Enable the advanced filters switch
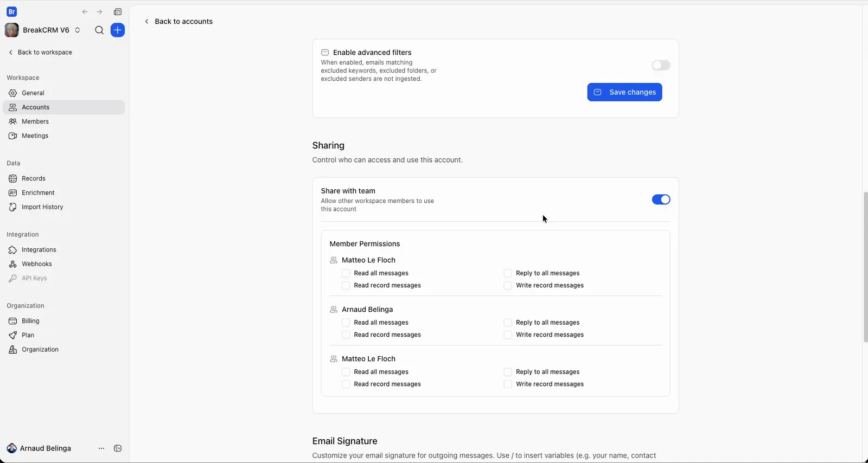 pyautogui.click(x=661, y=66)
